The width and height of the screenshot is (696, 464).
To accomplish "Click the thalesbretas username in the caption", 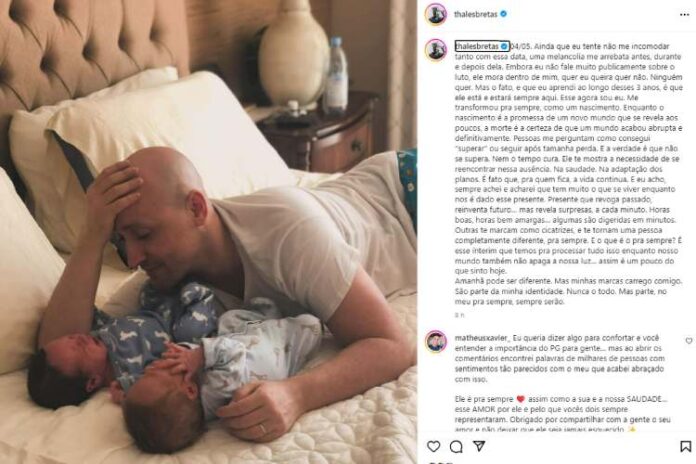I will [477, 46].
